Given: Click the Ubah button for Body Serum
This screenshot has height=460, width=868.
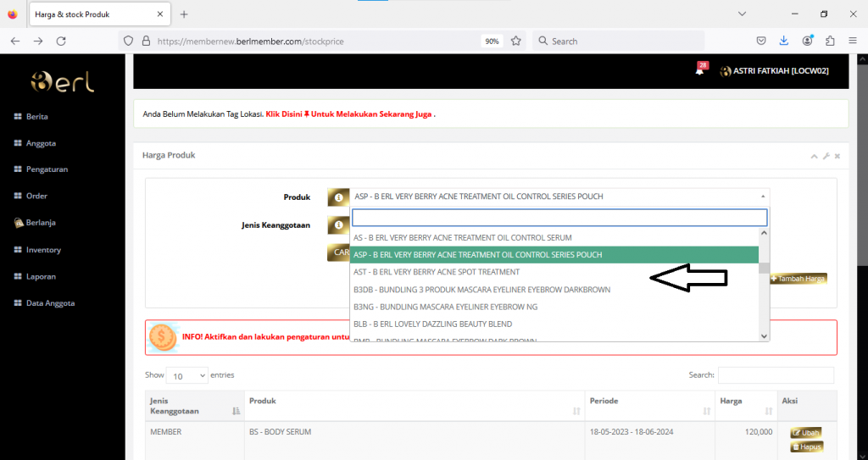Looking at the screenshot, I should pyautogui.click(x=806, y=433).
